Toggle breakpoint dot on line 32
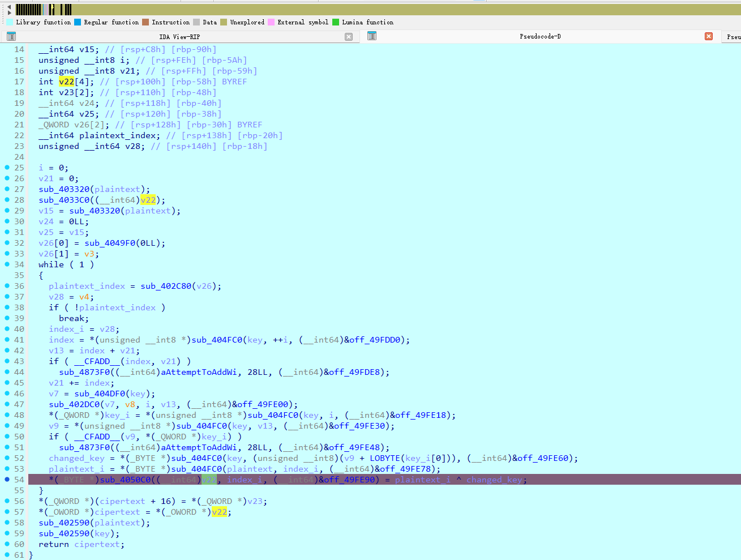Viewport: 741px width, 560px height. point(7,243)
